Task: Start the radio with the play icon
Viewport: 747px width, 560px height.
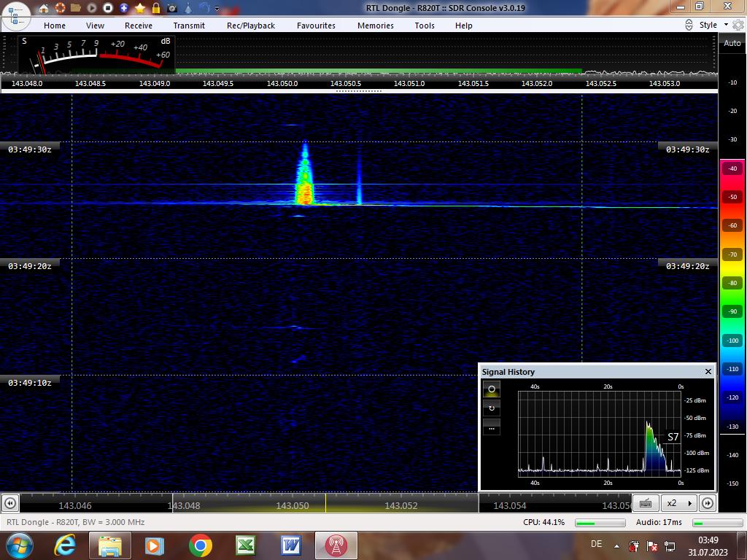Action: tap(92, 7)
